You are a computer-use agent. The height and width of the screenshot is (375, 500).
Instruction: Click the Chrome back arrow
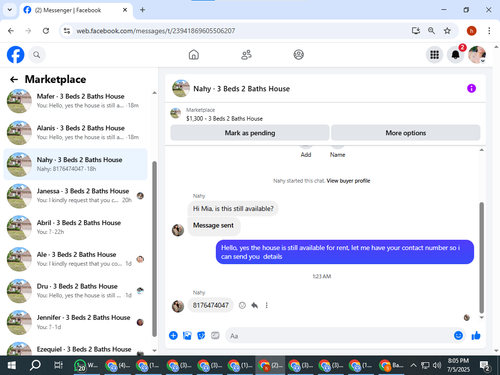tap(11, 31)
